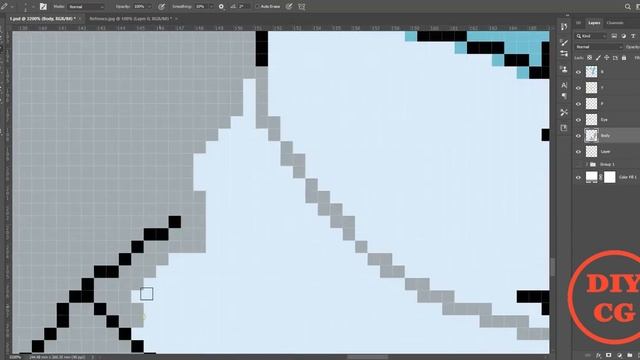Open the Opacity value dropdown arrow
The width and height of the screenshot is (640, 360).
click(x=149, y=7)
